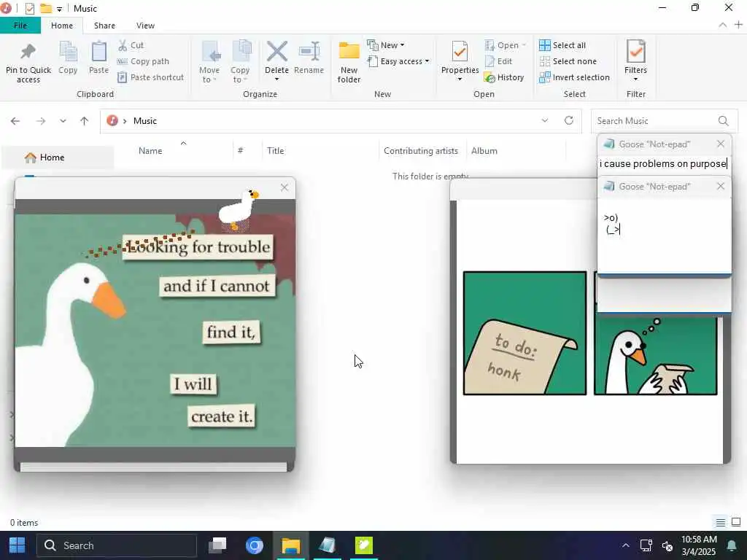The width and height of the screenshot is (747, 560).
Task: Choose Copy path in the ribbon
Action: coord(143,61)
